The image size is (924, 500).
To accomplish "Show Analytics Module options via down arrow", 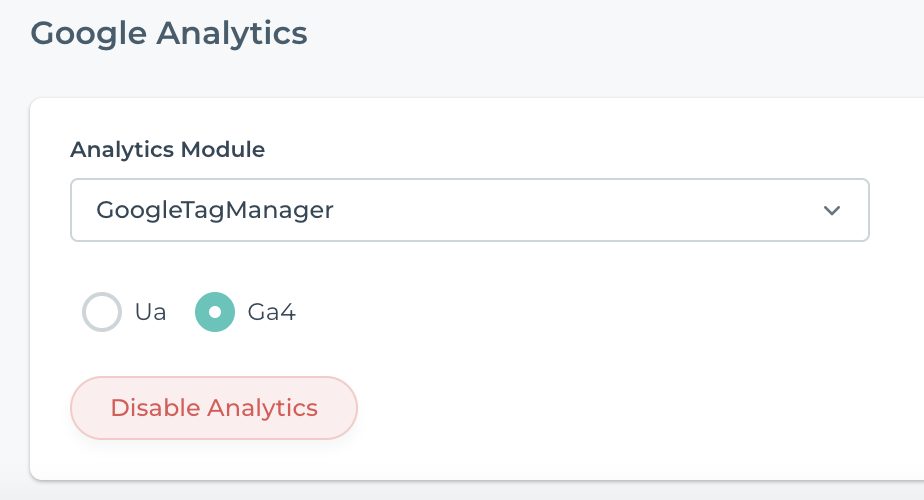I will point(831,210).
